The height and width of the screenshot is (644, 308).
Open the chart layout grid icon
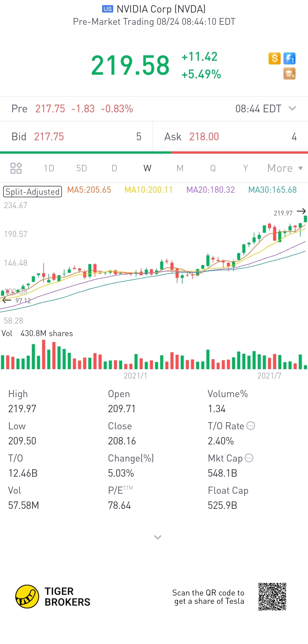(16, 168)
